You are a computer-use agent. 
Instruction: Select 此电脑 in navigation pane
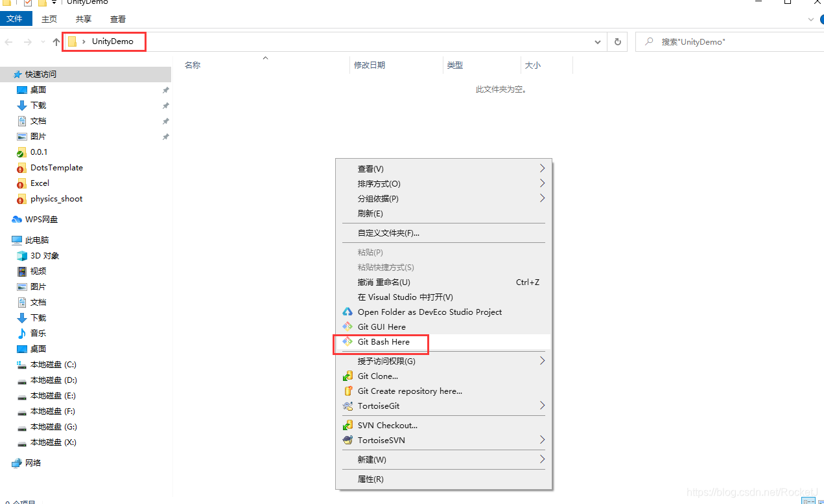point(37,240)
